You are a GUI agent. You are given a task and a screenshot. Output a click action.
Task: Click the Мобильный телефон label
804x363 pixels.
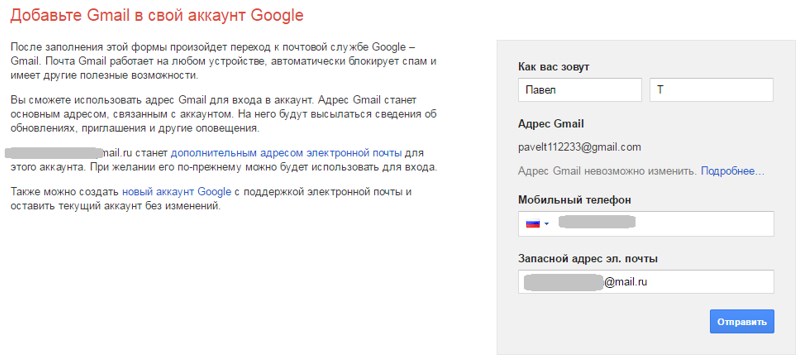(575, 200)
